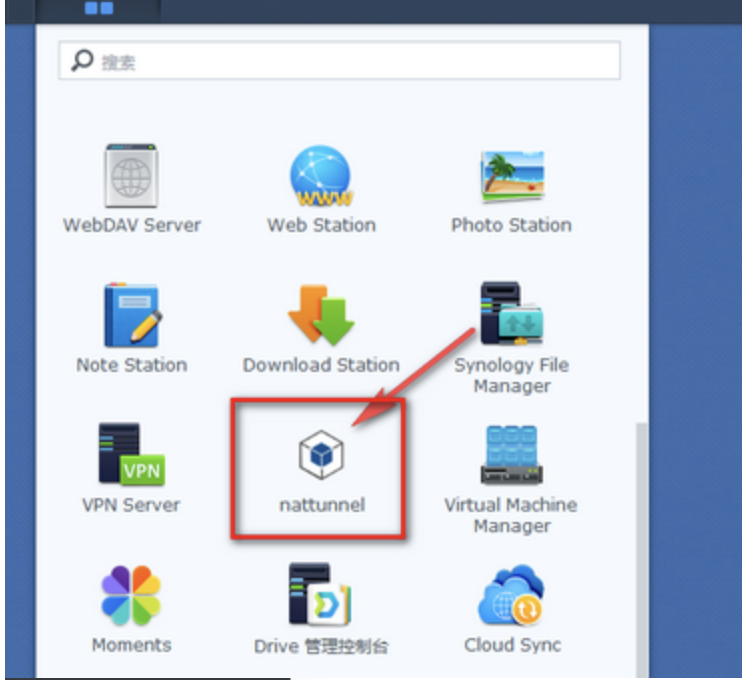Click the 'Cloud Sync' label
This screenshot has width=742, height=680.
tap(512, 645)
